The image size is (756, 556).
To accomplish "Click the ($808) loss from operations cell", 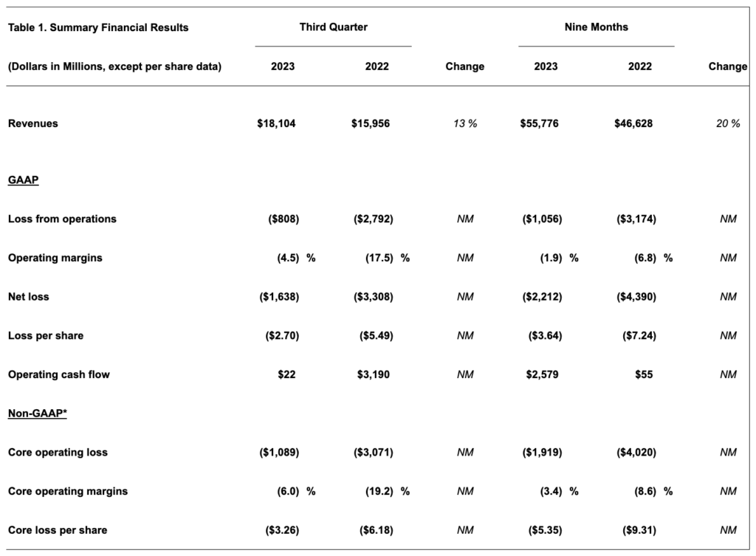I will 283,219.
